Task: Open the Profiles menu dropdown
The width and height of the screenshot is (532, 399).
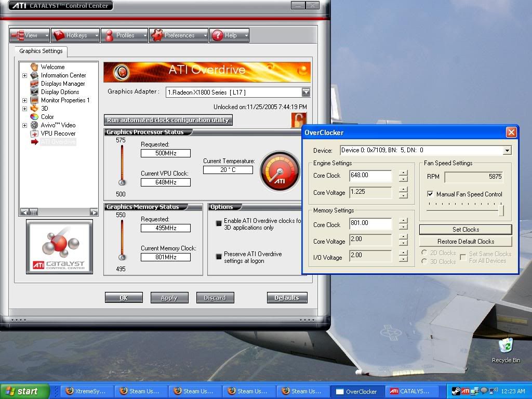Action: click(125, 35)
